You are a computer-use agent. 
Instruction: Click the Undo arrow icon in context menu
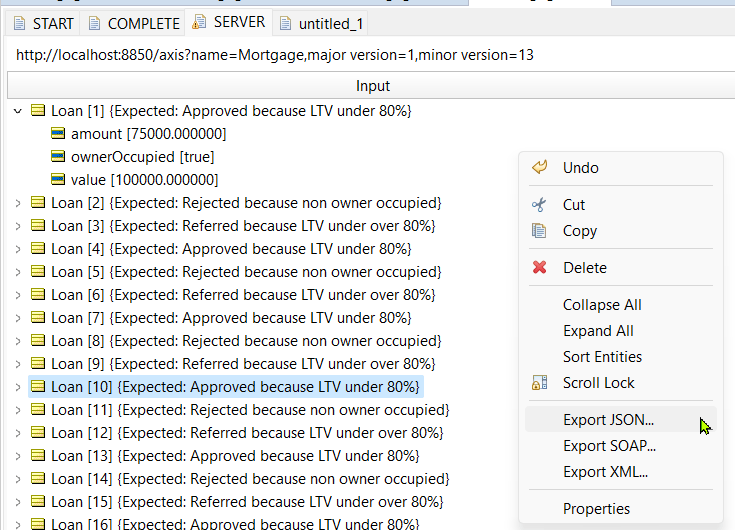pyautogui.click(x=540, y=168)
